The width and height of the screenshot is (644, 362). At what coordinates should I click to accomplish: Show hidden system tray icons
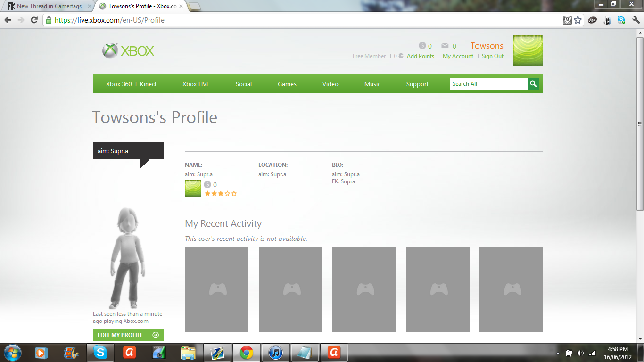tap(558, 353)
